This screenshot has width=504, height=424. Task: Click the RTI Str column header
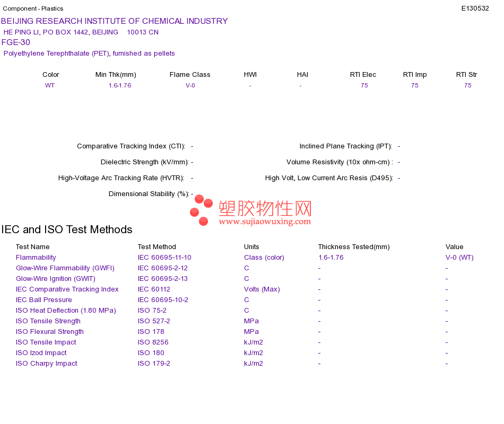[x=466, y=75]
